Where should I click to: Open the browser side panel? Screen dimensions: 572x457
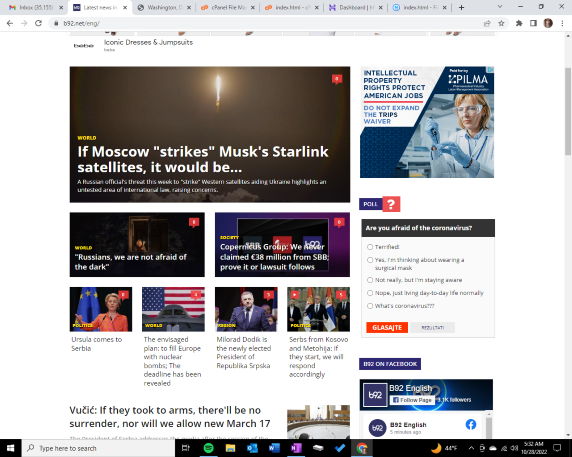coord(533,23)
